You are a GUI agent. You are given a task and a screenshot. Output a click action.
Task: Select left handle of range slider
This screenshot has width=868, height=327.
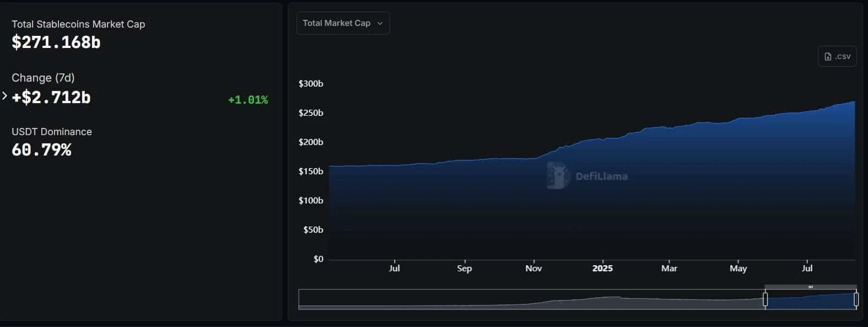coord(765,299)
